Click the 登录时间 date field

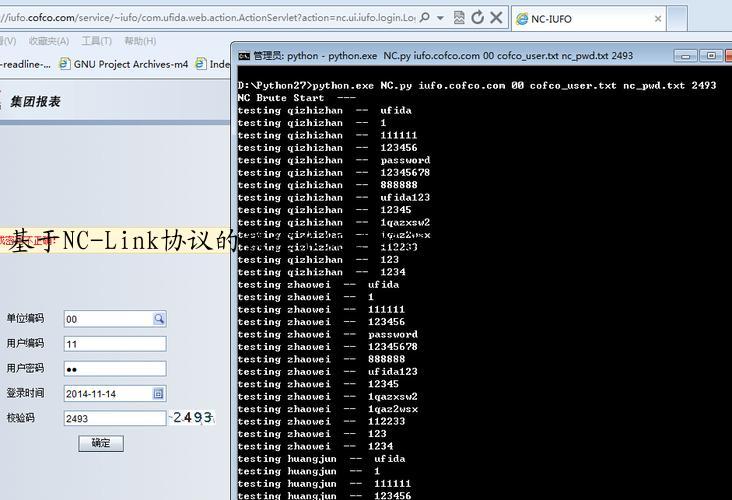[x=115, y=393]
